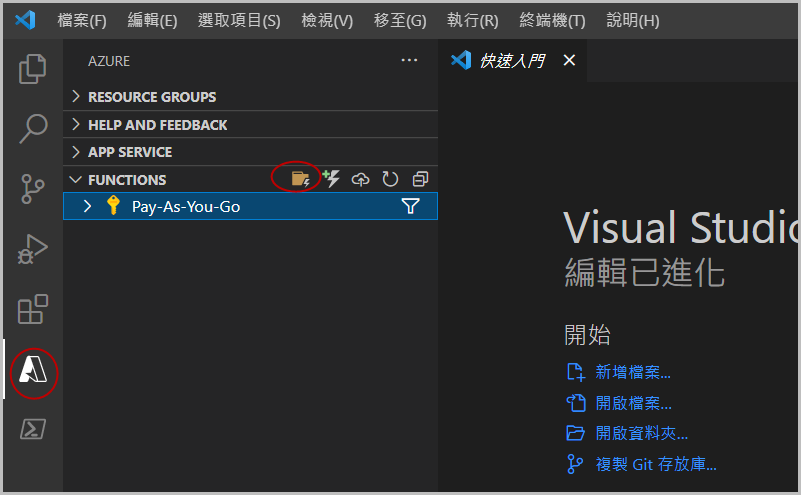Open the Search view icon

click(33, 128)
